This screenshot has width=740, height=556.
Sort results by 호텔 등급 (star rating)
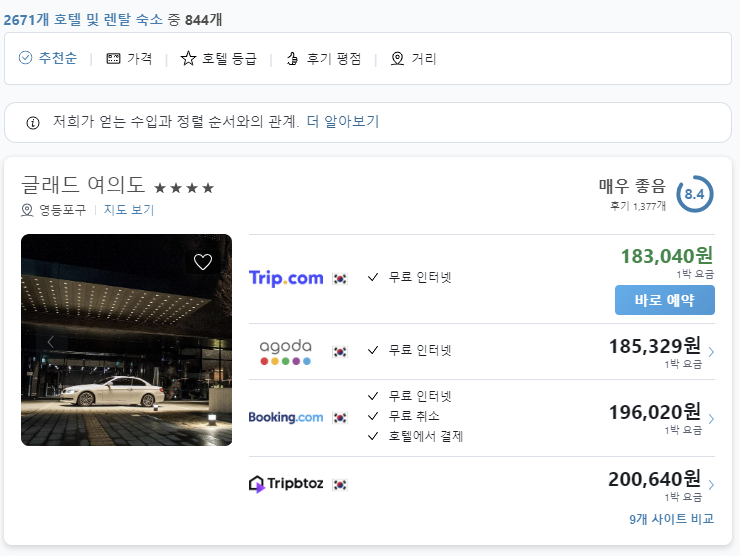point(219,59)
